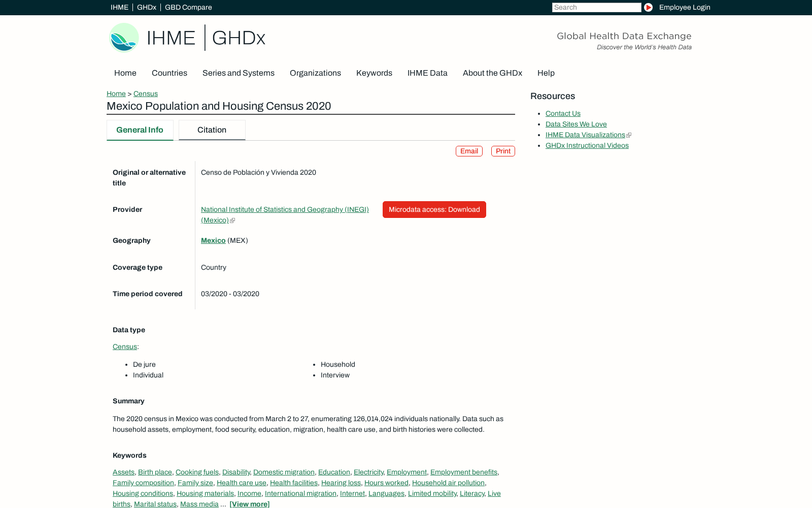Open the Disability keyword

(x=236, y=472)
